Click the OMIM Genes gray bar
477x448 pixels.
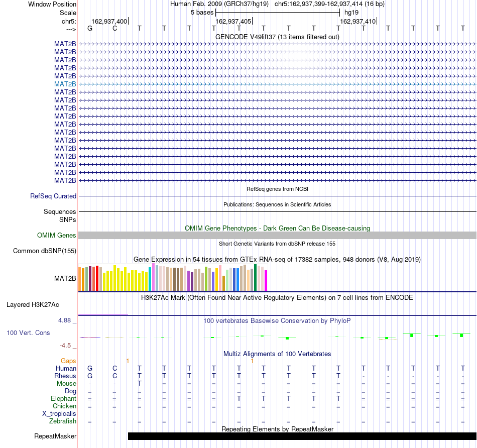pyautogui.click(x=277, y=235)
